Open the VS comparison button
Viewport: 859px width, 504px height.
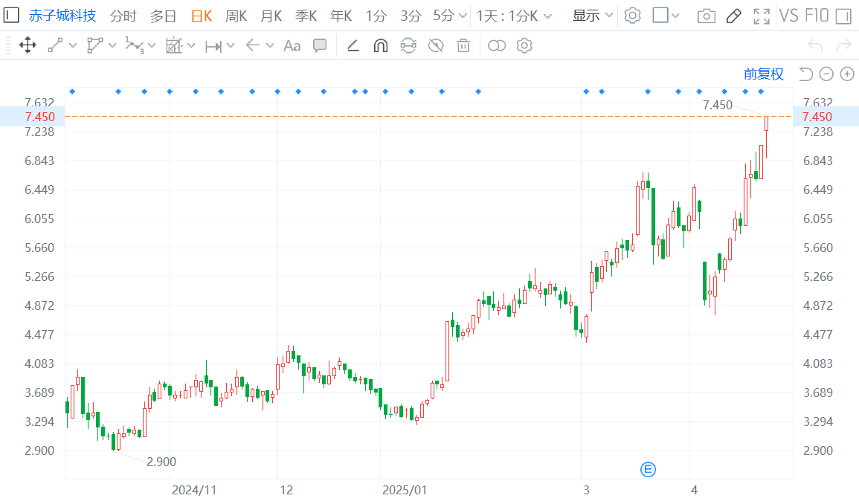coord(788,16)
